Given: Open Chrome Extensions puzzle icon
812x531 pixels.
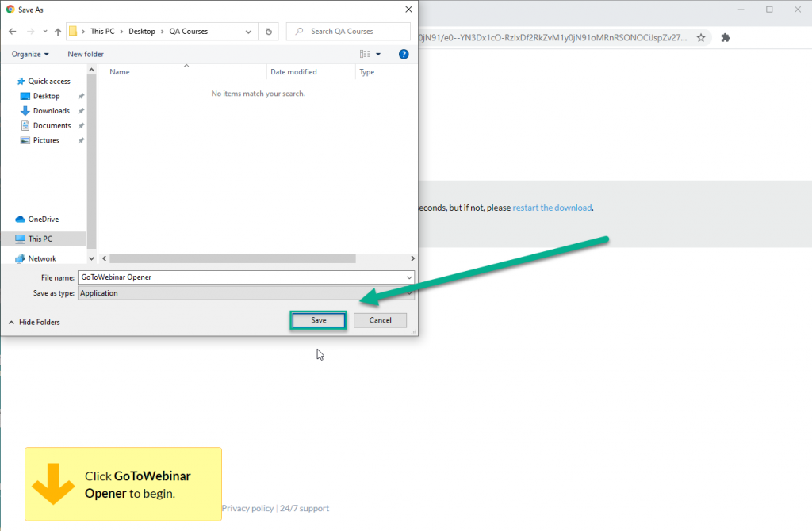Looking at the screenshot, I should [x=726, y=37].
